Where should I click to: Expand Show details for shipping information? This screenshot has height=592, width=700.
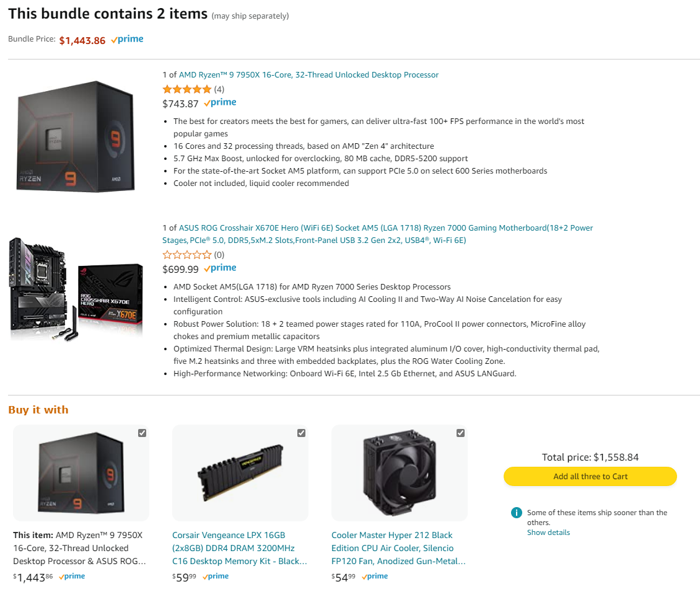pyautogui.click(x=548, y=532)
